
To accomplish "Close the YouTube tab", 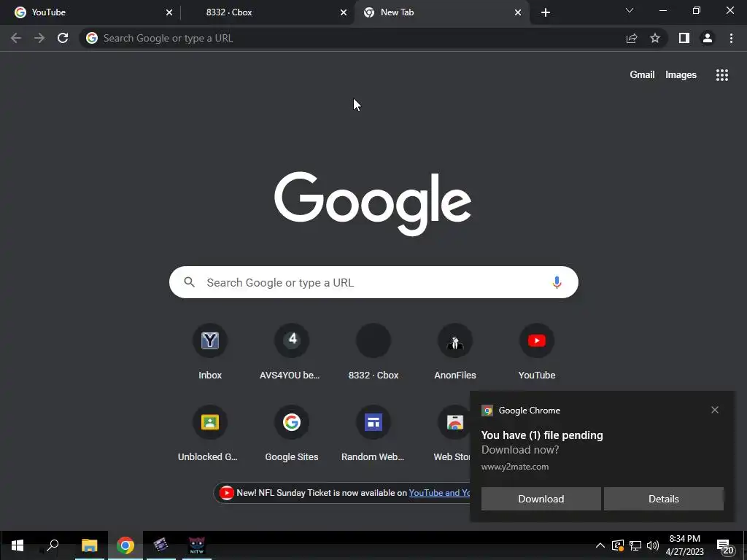I will 169,12.
